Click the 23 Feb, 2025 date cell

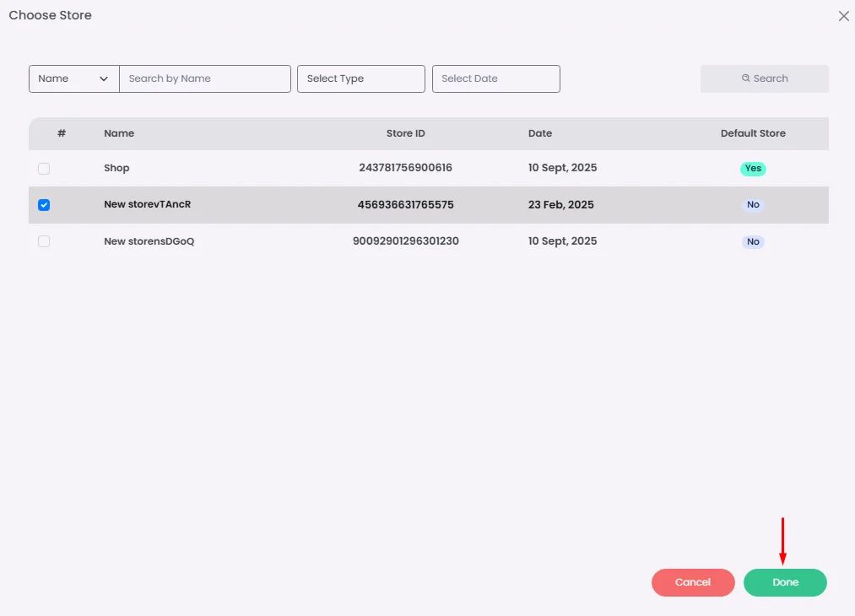click(x=561, y=205)
